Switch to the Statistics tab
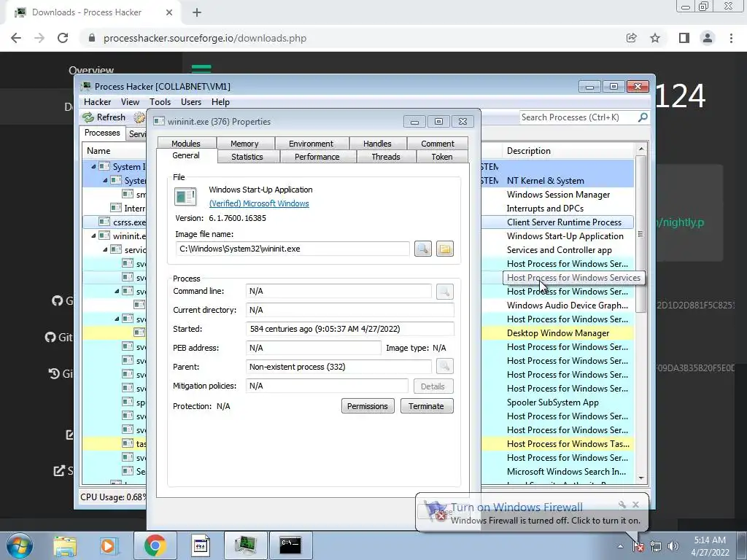The width and height of the screenshot is (747, 560). click(x=247, y=157)
